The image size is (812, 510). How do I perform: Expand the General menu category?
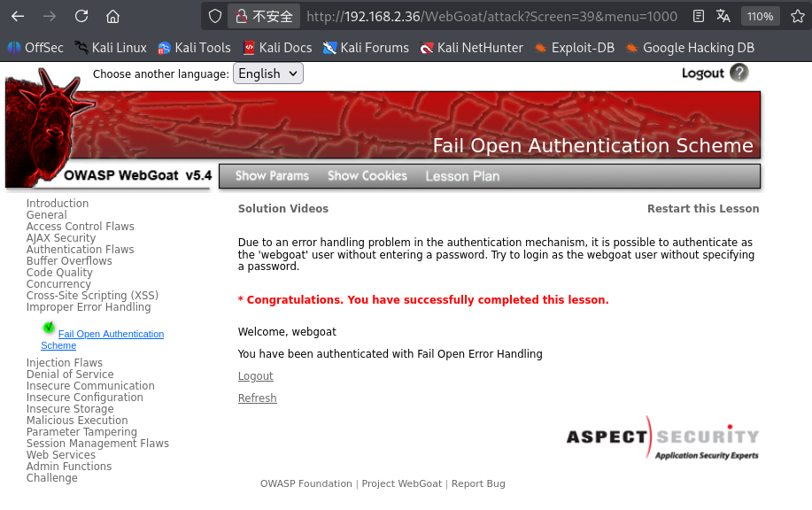pyautogui.click(x=47, y=215)
